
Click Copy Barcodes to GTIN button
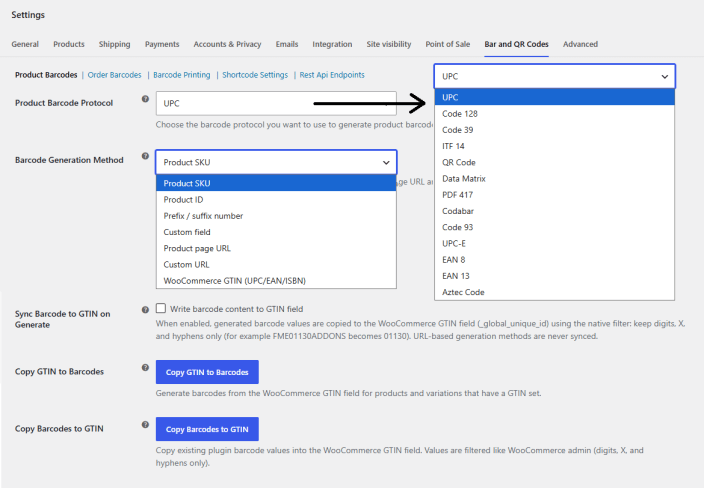pyautogui.click(x=207, y=429)
